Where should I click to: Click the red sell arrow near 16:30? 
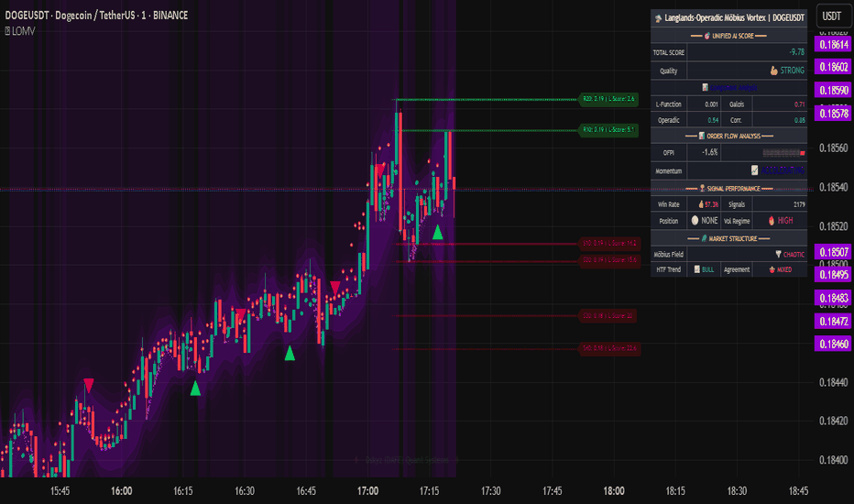click(x=240, y=315)
